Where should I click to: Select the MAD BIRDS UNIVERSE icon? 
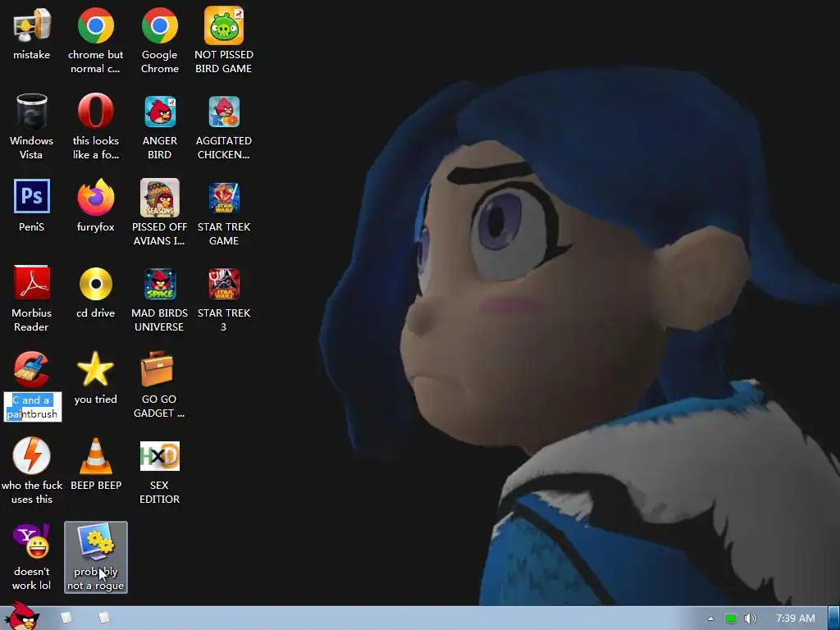point(160,284)
